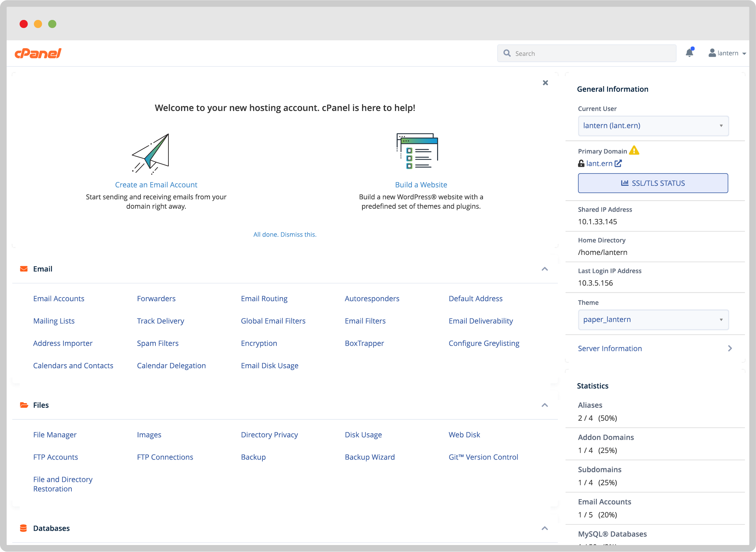Click the paper plane illustration above Create an Email Account
The height and width of the screenshot is (552, 756).
click(152, 154)
